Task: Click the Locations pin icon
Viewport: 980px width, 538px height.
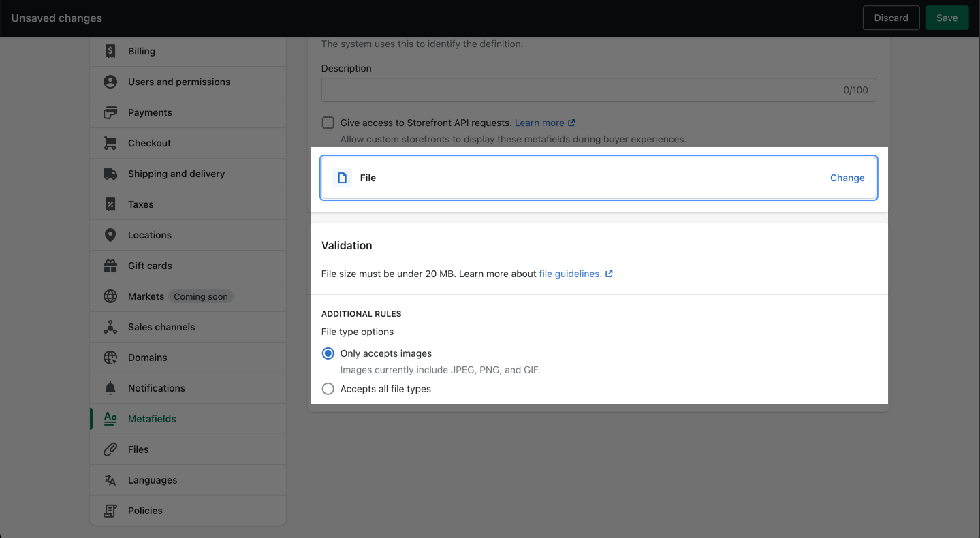Action: [x=110, y=235]
